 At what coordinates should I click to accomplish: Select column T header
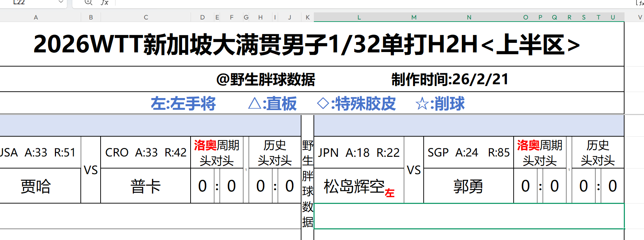(598, 17)
